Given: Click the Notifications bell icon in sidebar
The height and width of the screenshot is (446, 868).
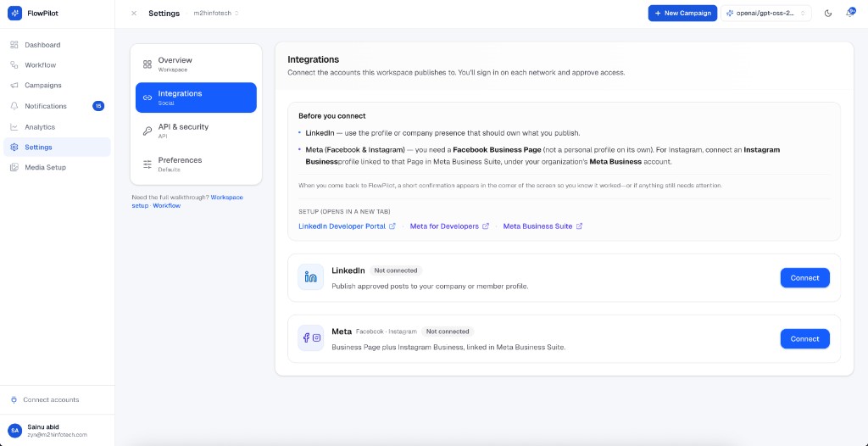Looking at the screenshot, I should point(14,106).
